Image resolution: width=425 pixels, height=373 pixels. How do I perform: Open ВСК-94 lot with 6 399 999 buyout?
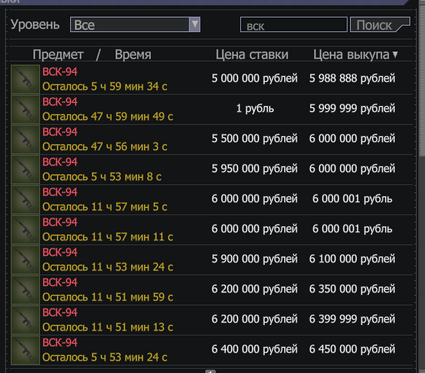coord(212,320)
